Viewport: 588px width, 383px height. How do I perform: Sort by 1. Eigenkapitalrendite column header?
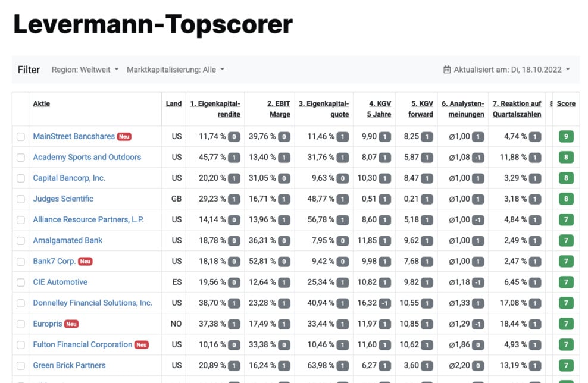click(215, 109)
